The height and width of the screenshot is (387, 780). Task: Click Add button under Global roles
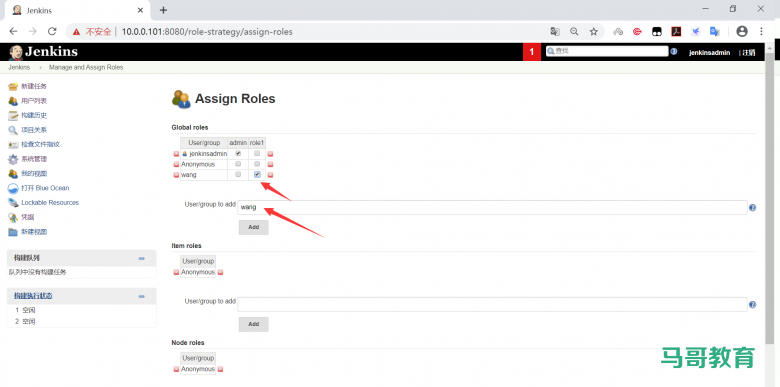click(254, 227)
